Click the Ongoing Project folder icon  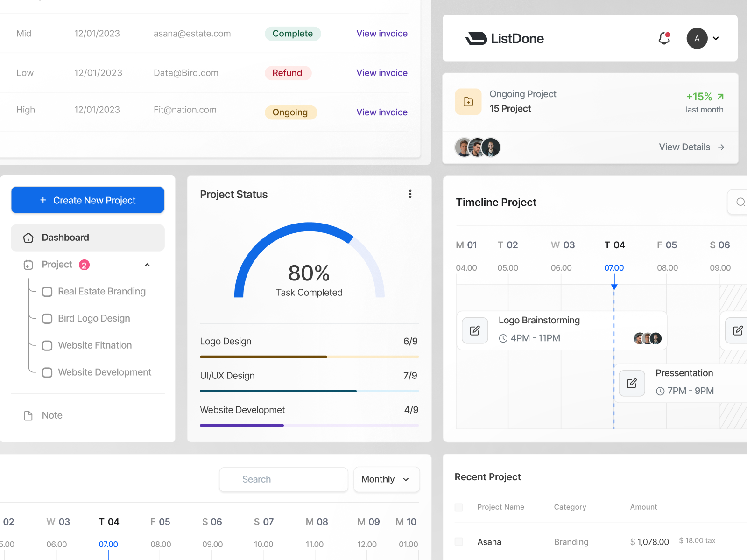click(468, 101)
